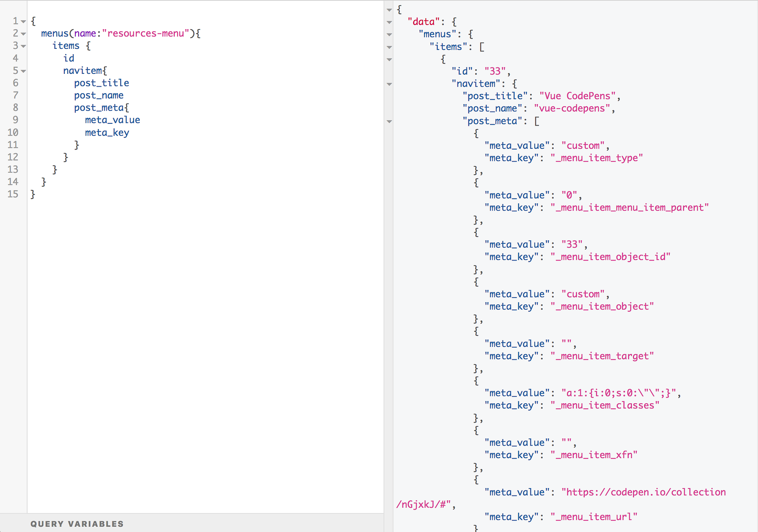Click line number 15 in the gutter
The width and height of the screenshot is (758, 532).
pos(13,194)
